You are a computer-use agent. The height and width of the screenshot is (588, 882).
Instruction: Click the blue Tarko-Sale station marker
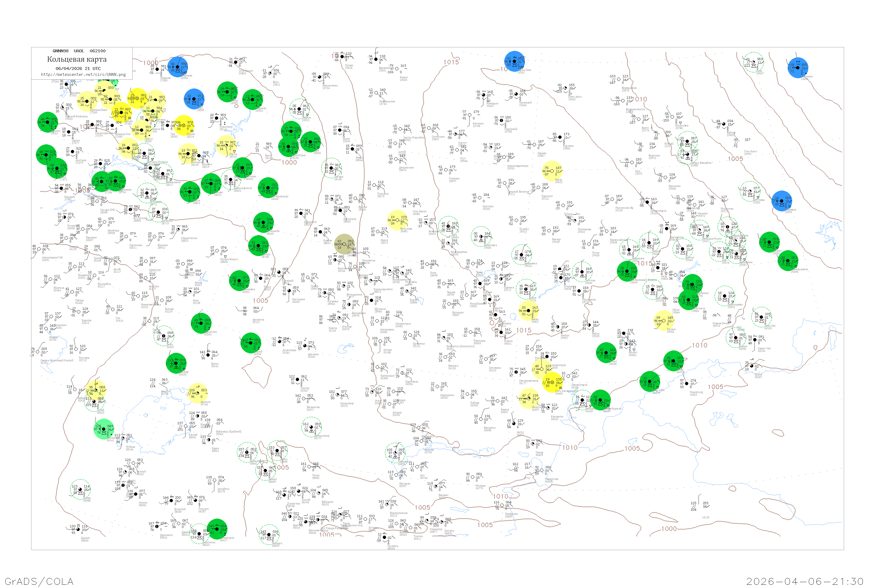[514, 61]
